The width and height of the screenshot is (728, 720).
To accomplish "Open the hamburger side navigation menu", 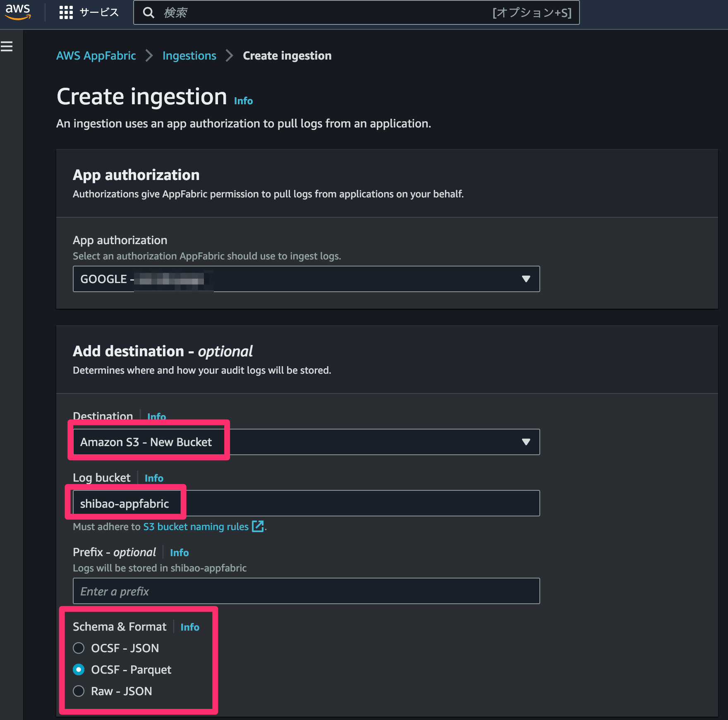I will tap(7, 47).
